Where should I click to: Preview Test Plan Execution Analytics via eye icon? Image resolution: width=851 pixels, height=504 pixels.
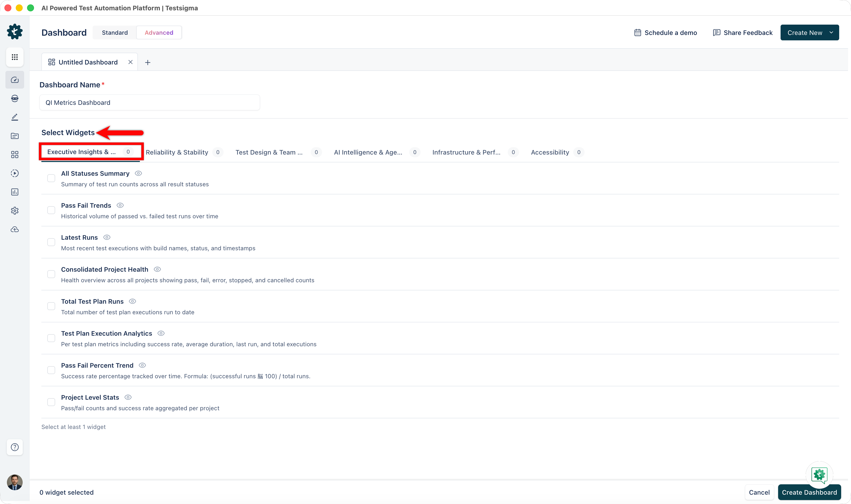161,333
